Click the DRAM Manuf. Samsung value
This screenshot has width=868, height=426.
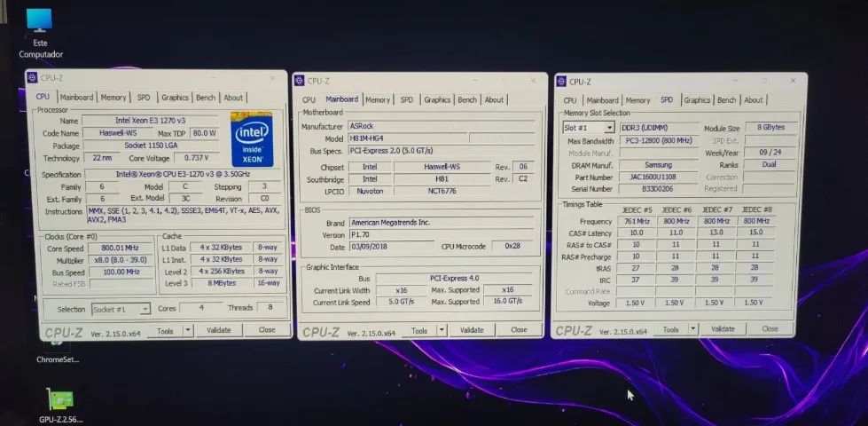[659, 165]
